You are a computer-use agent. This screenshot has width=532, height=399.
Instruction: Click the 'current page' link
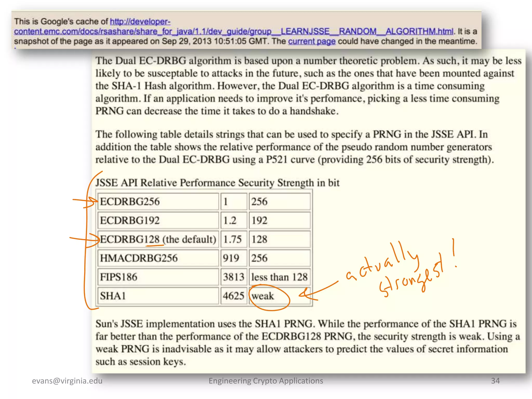(x=311, y=41)
